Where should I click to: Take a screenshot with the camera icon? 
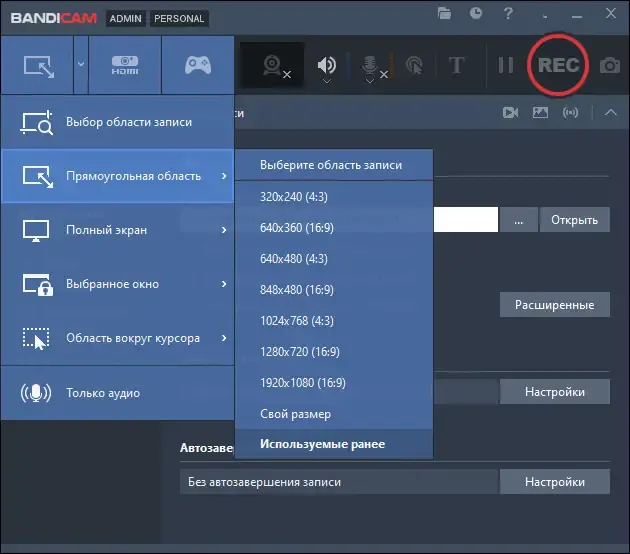[610, 65]
